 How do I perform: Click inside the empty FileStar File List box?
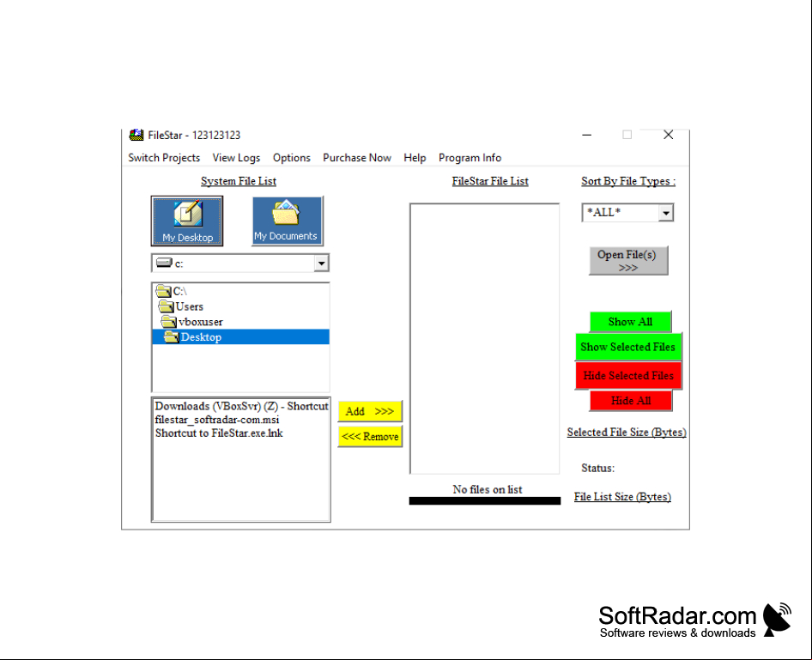point(485,338)
